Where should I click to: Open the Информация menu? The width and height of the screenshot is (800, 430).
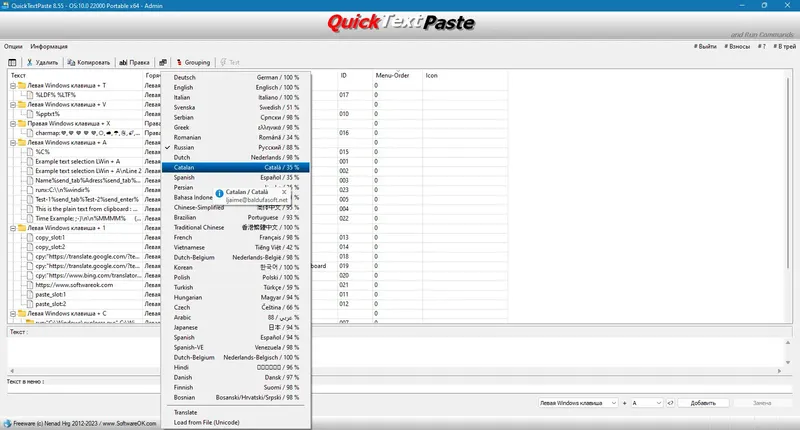(49, 46)
